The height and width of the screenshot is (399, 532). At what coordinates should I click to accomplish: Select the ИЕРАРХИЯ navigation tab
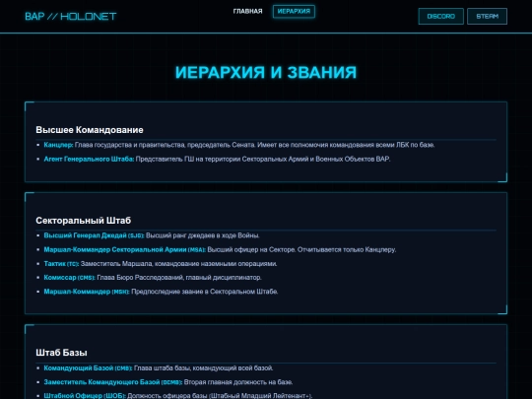point(294,11)
